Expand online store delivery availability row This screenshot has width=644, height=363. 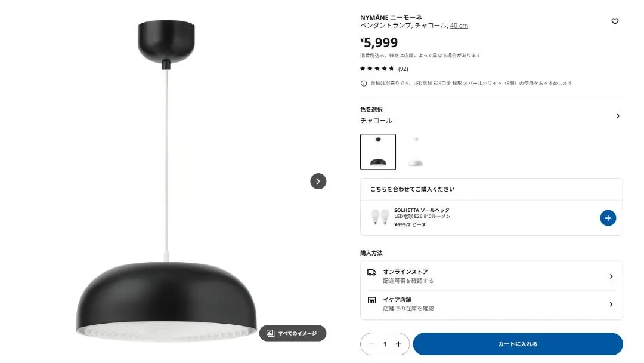click(x=491, y=276)
